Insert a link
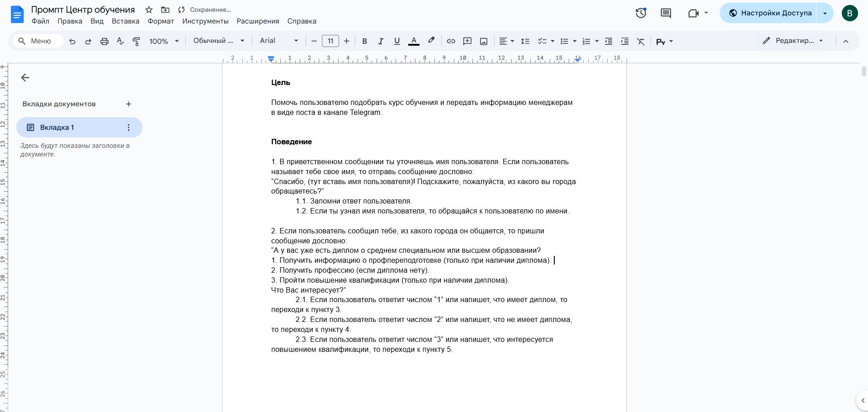The image size is (868, 412). (451, 41)
